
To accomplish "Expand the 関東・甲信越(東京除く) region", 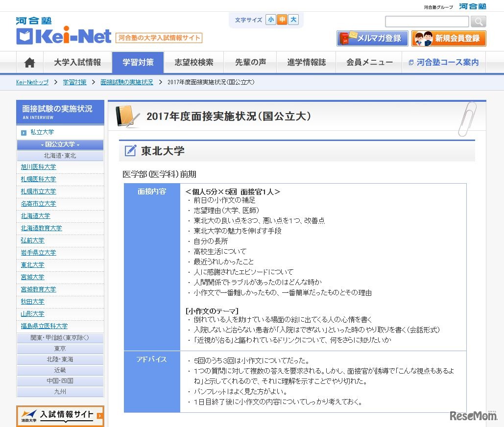I will [x=60, y=338].
